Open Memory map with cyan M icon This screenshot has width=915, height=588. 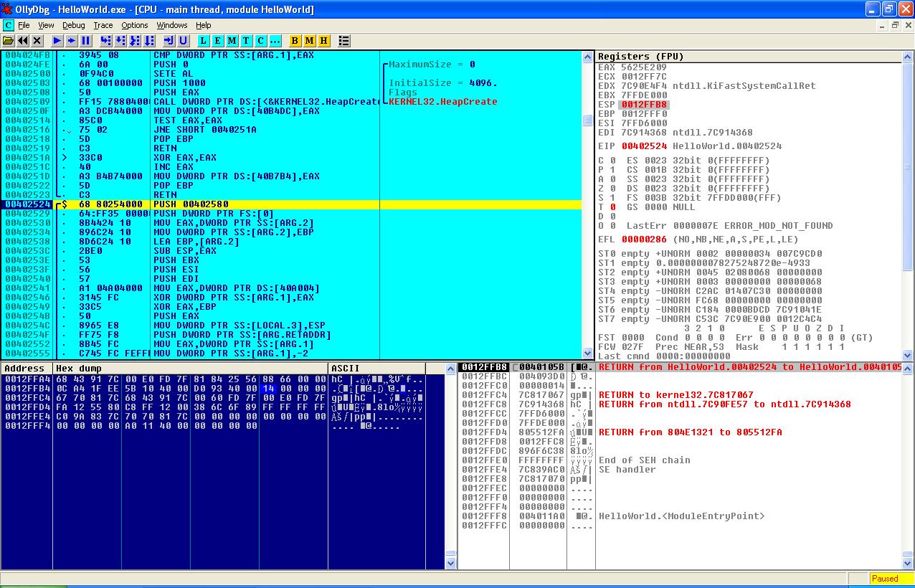pyautogui.click(x=232, y=41)
